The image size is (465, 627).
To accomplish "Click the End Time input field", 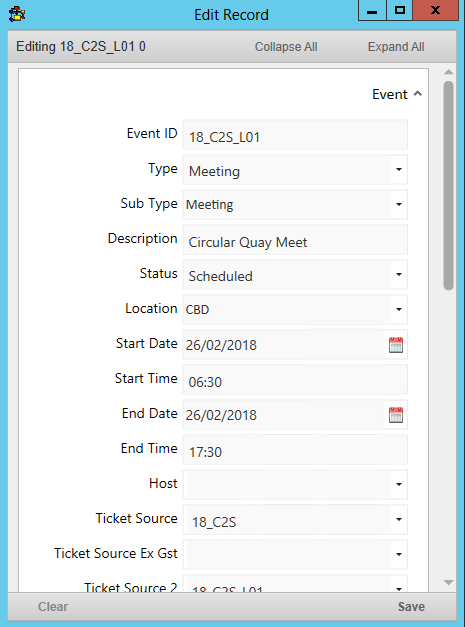I will click(295, 449).
